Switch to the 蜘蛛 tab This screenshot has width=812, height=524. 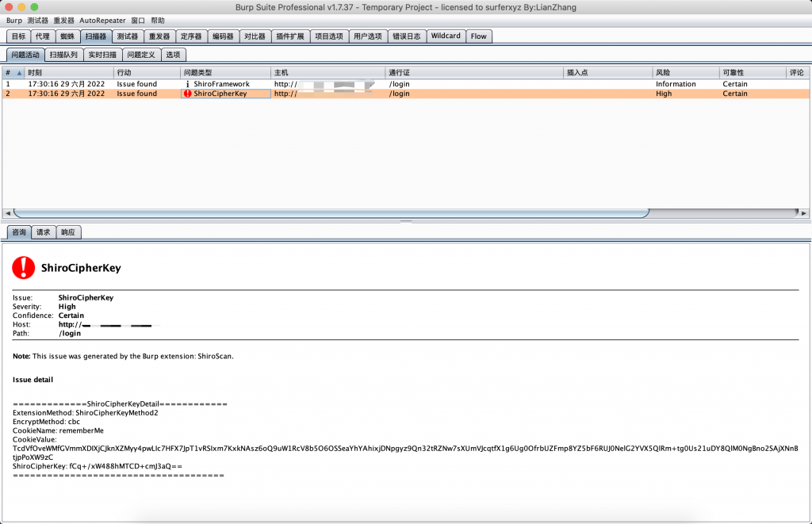[x=67, y=36]
